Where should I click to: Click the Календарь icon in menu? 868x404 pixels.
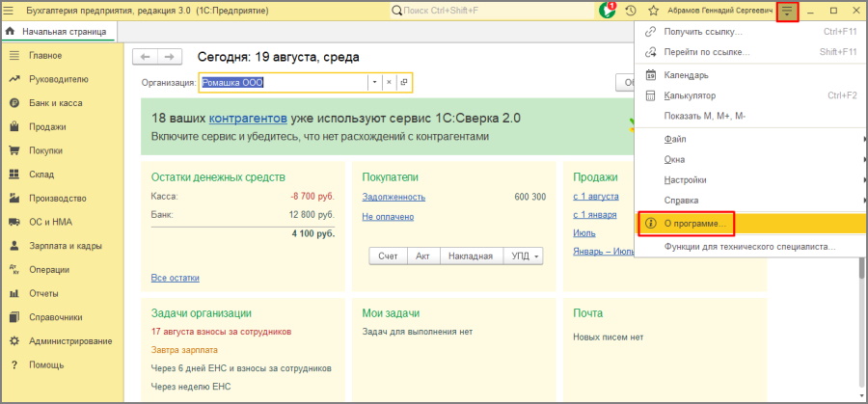(x=651, y=75)
